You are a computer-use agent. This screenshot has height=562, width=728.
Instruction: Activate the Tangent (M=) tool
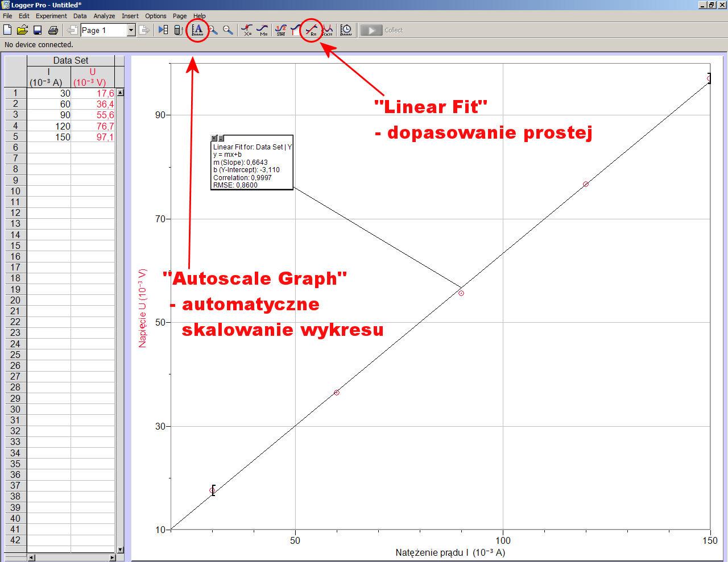(262, 30)
